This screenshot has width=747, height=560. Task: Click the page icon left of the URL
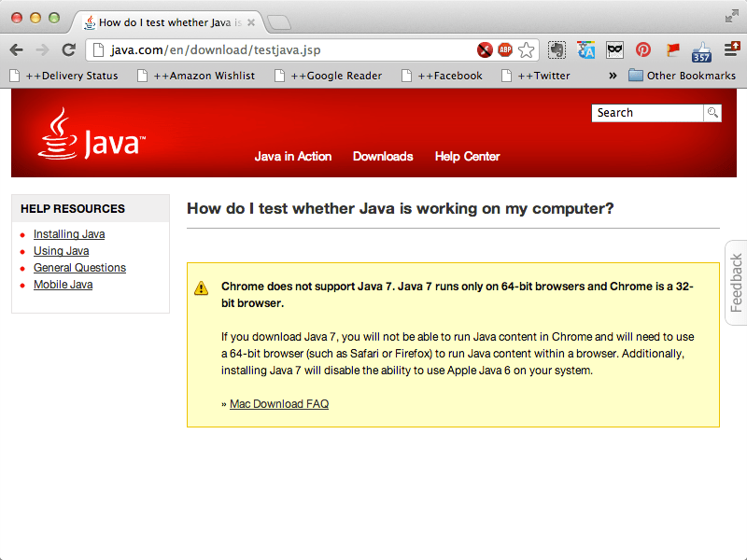[98, 50]
